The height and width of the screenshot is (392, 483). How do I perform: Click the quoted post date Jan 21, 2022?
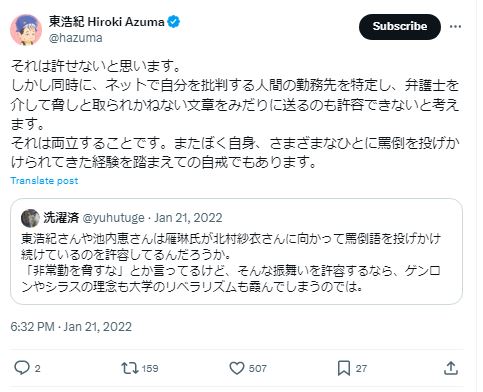[x=188, y=218]
